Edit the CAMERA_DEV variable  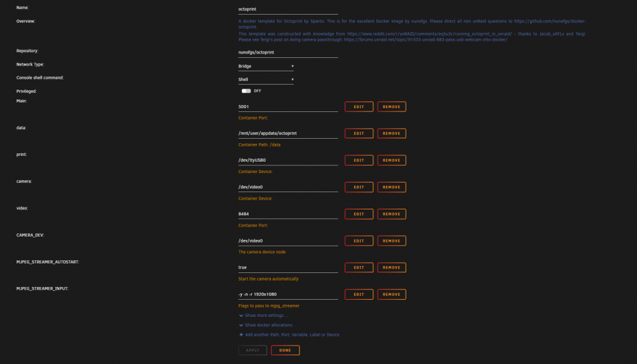(x=359, y=241)
